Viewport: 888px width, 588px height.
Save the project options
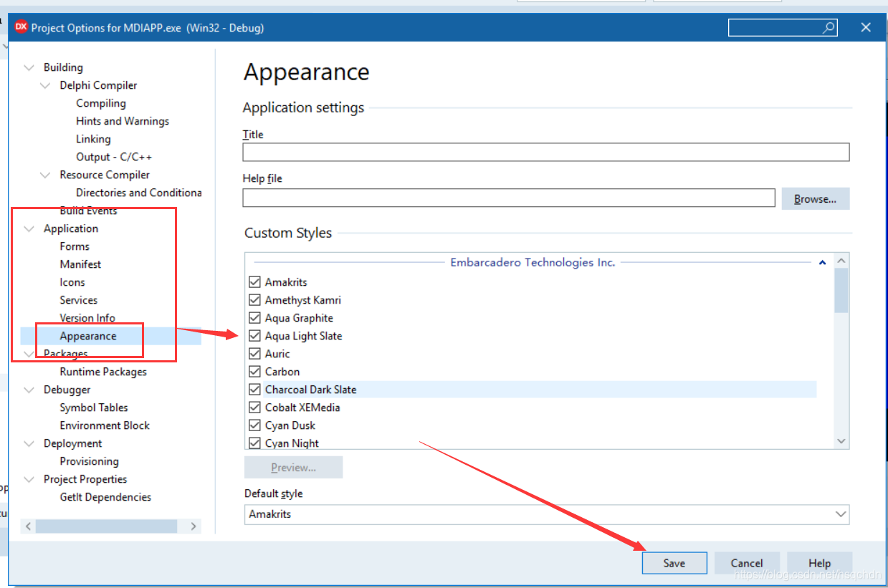pos(673,563)
